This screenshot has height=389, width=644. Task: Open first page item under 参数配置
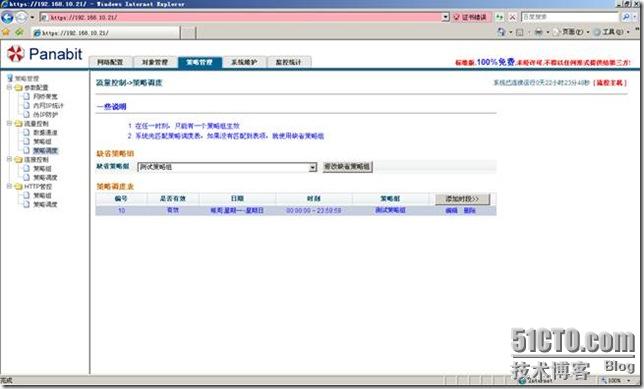click(45, 97)
